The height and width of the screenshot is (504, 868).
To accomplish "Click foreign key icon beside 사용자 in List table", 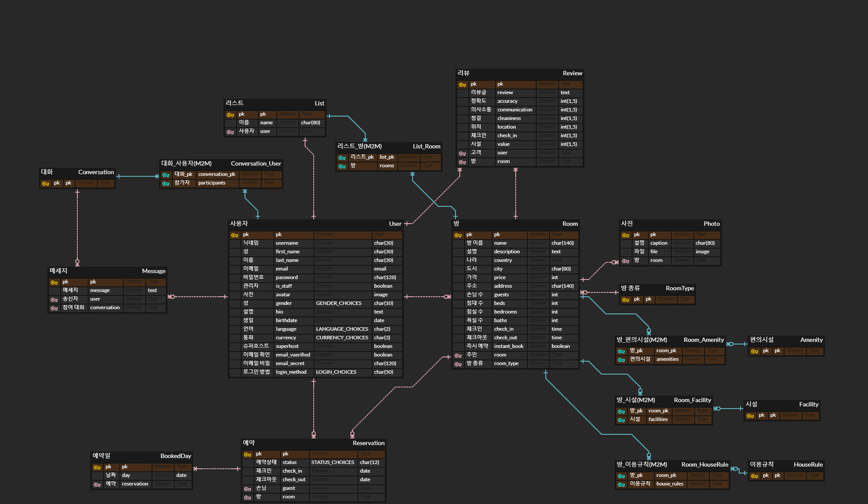I will (230, 132).
